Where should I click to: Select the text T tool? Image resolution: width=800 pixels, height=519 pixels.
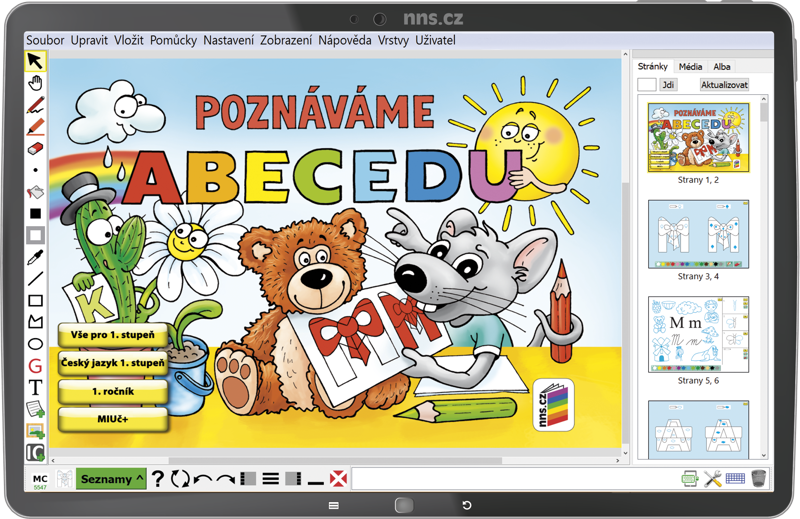pos(35,387)
